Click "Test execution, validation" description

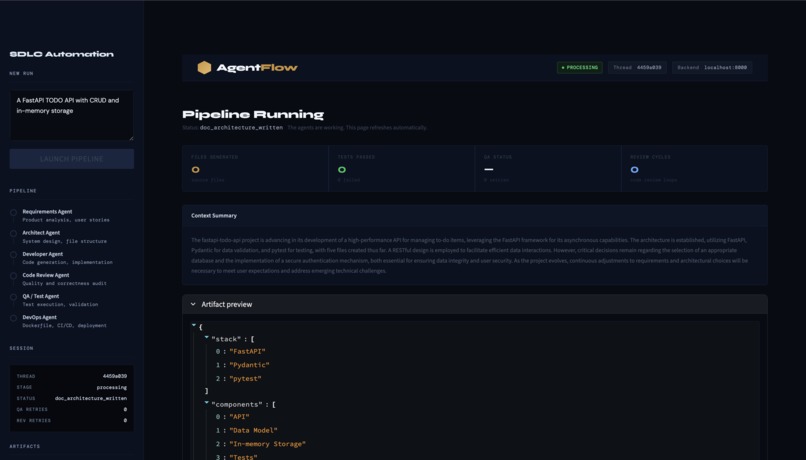click(x=60, y=304)
